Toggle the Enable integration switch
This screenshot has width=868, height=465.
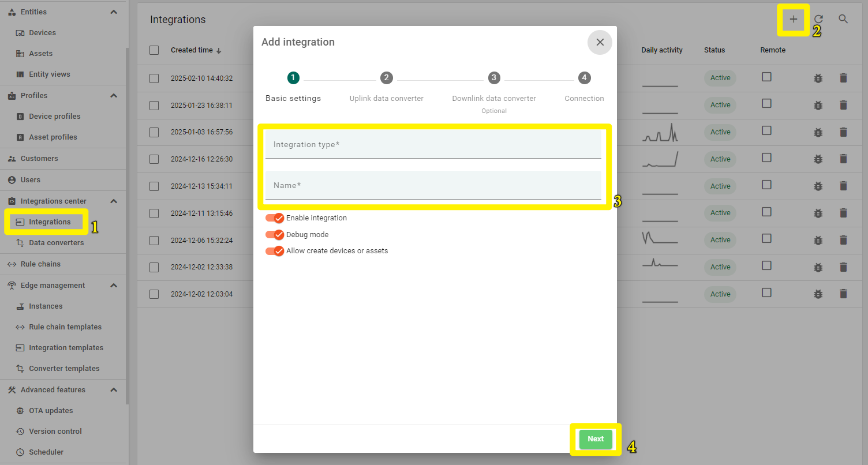pos(275,218)
